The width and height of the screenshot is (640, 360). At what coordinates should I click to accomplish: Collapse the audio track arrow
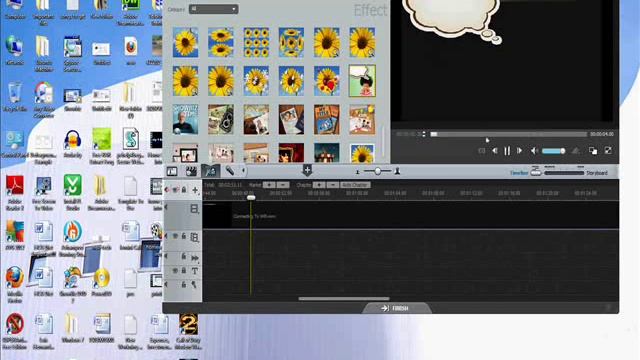pyautogui.click(x=166, y=284)
